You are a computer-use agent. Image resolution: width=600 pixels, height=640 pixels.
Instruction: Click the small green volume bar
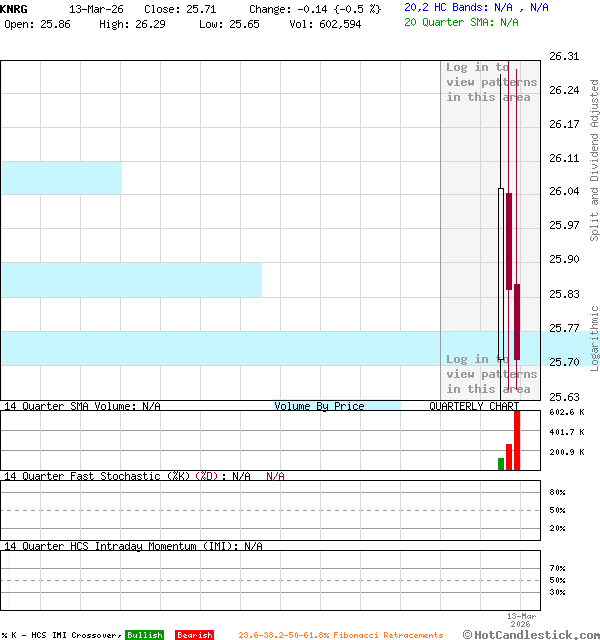[x=501, y=464]
